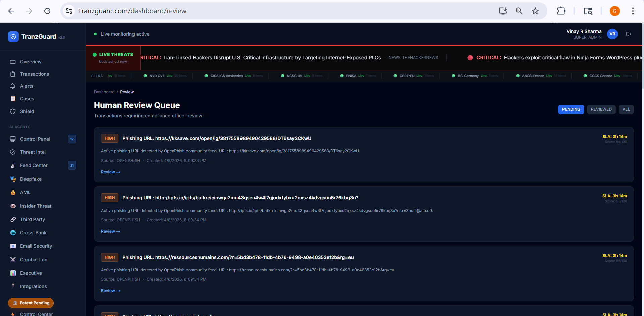Click the Overview monitor icon
The image size is (644, 316).
point(13,62)
